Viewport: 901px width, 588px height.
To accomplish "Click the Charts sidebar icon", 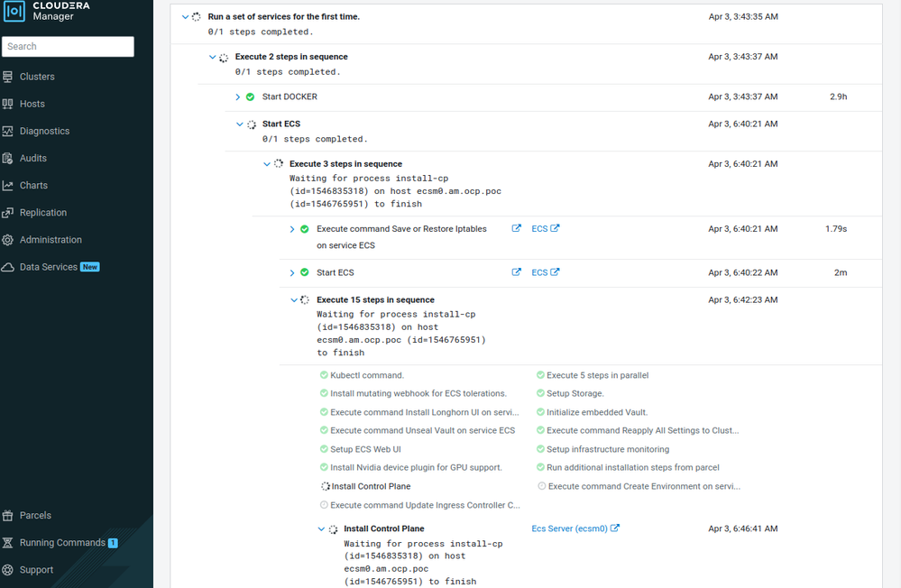I will pyautogui.click(x=7, y=186).
